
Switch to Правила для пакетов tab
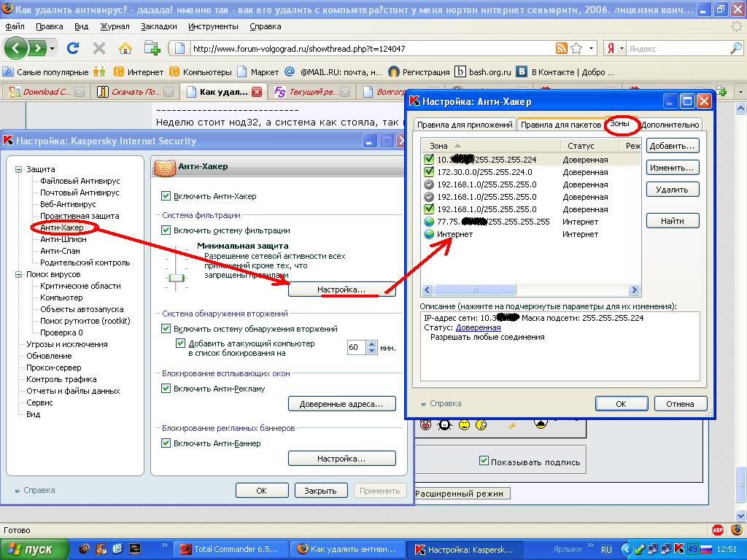(560, 125)
